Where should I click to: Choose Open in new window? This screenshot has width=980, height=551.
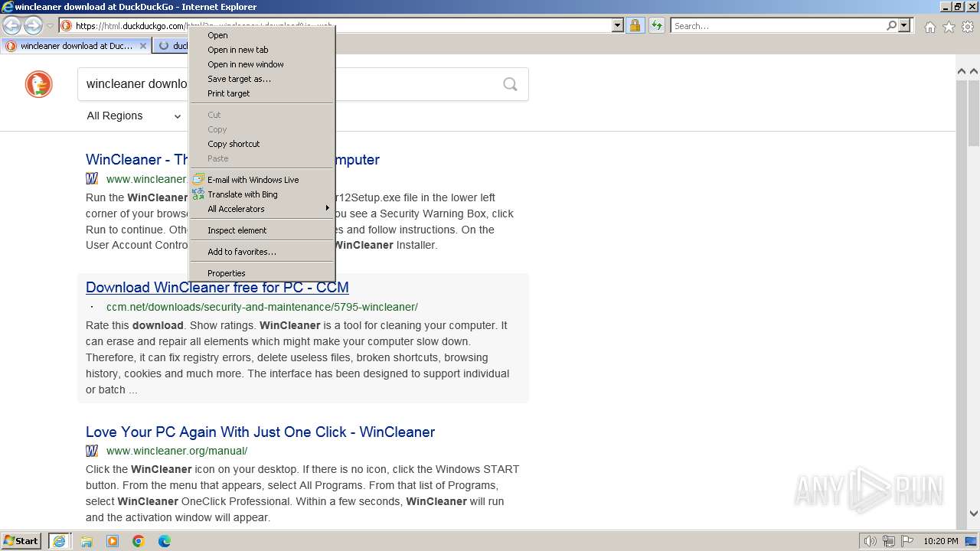(262, 64)
